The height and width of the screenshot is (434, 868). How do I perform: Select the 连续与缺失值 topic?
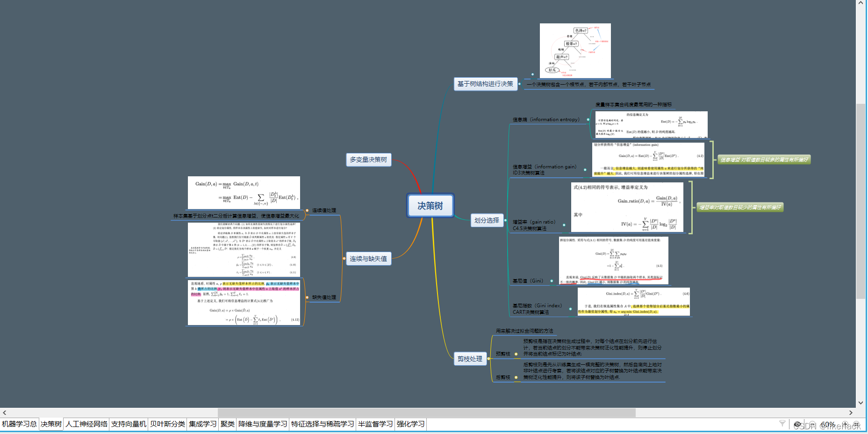pos(368,259)
